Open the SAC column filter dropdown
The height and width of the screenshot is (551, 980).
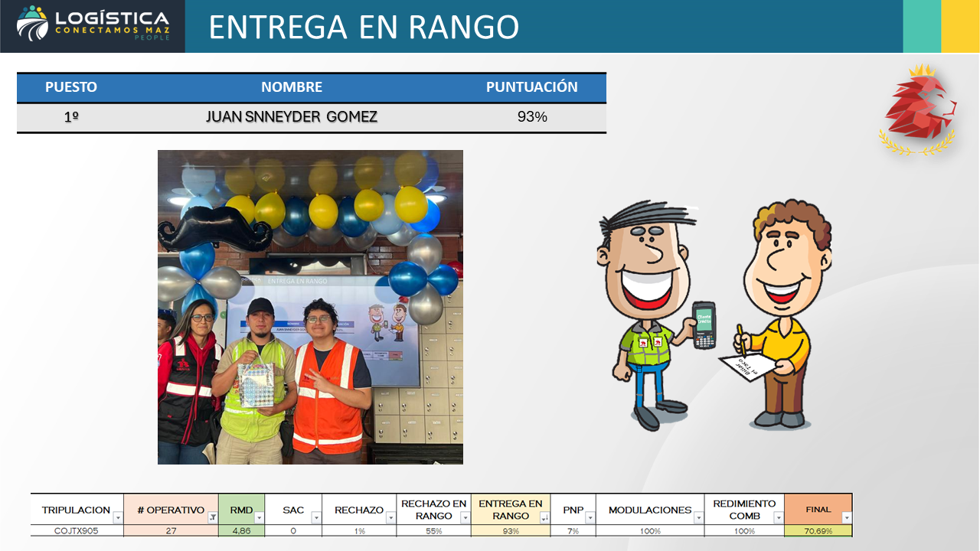click(x=316, y=518)
